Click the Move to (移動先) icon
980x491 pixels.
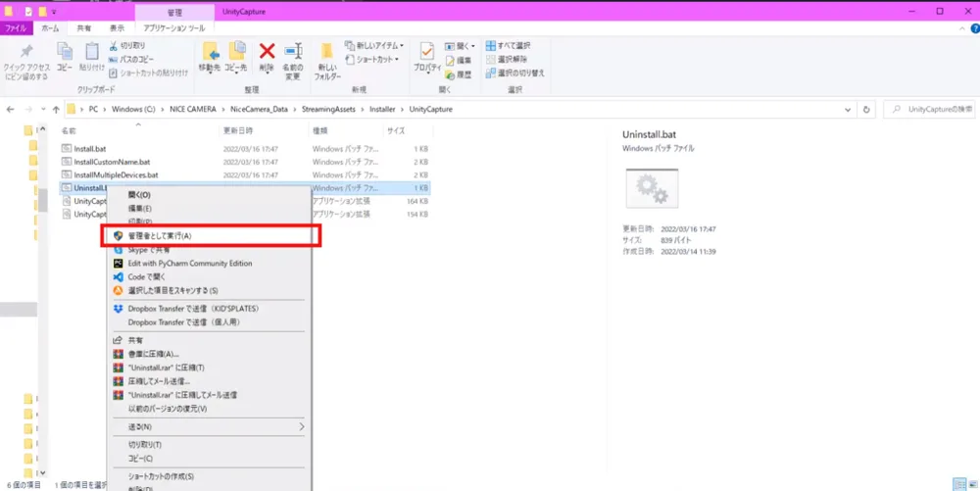pos(210,52)
